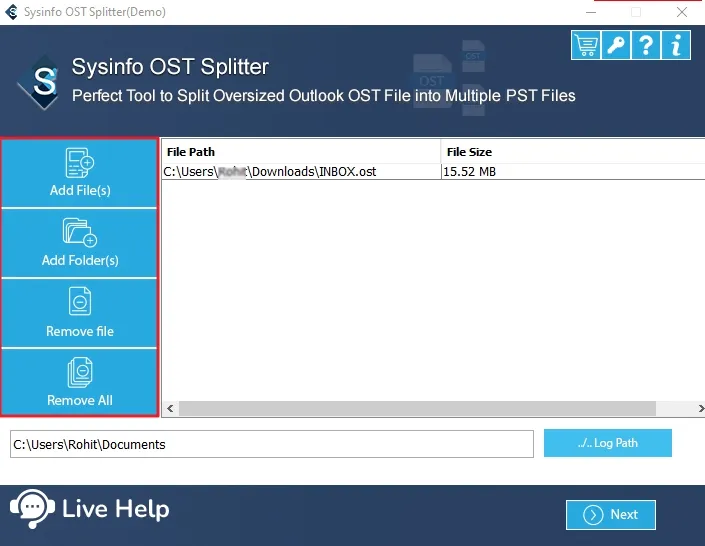
Task: Open Live Help chat
Action: pyautogui.click(x=90, y=509)
